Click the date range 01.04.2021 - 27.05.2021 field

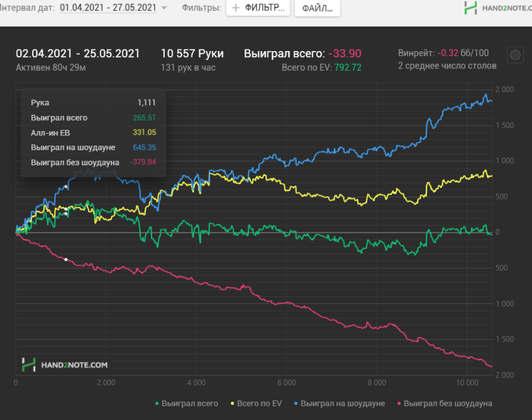point(108,8)
